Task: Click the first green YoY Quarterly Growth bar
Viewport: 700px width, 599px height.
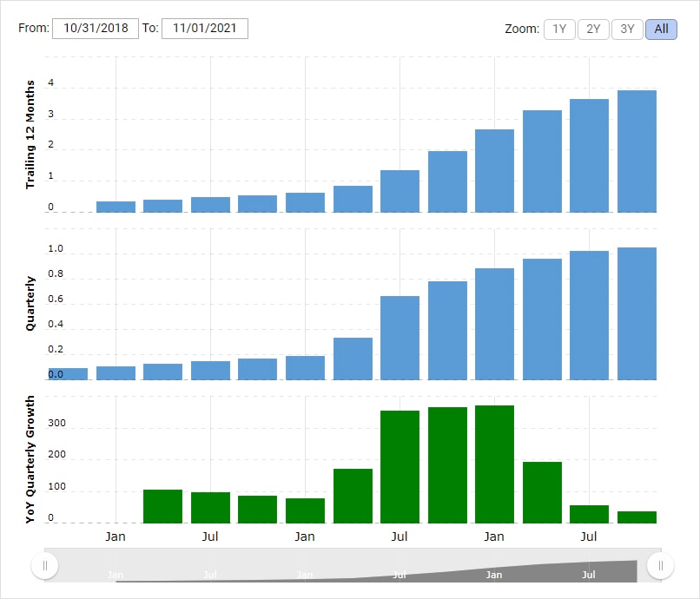Action: 162,506
